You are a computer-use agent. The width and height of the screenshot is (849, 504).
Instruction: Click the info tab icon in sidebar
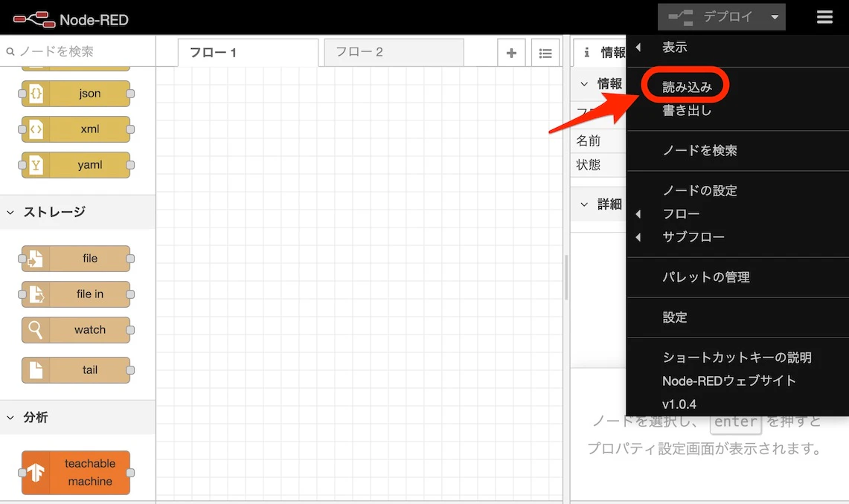[x=586, y=53]
